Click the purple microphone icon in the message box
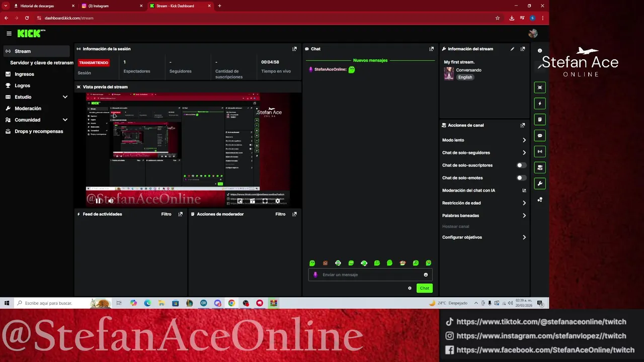644x362 pixels. tap(315, 275)
